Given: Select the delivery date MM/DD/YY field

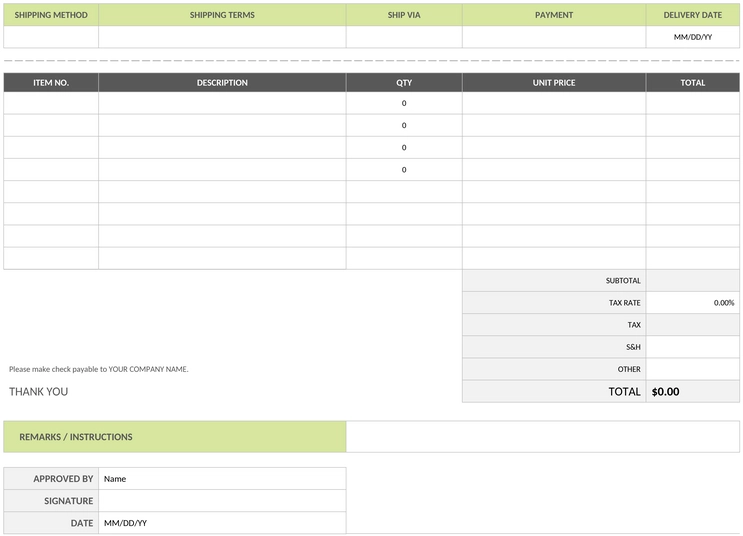Looking at the screenshot, I should pos(693,37).
